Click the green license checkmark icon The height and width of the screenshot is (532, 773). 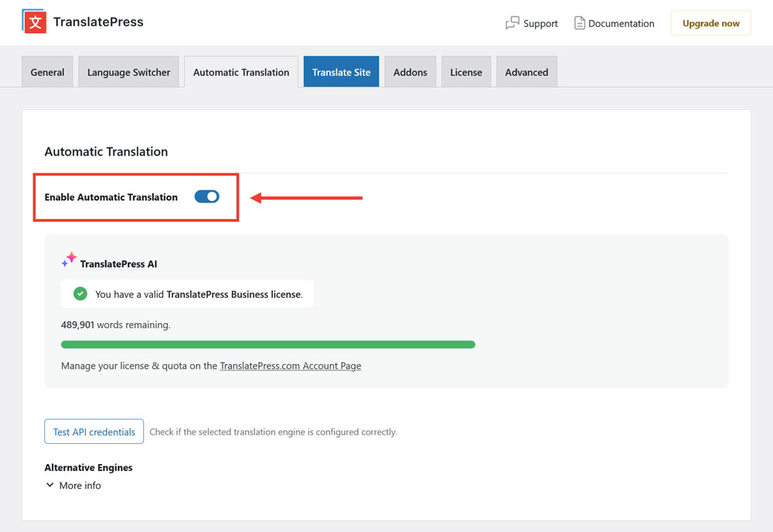(80, 294)
